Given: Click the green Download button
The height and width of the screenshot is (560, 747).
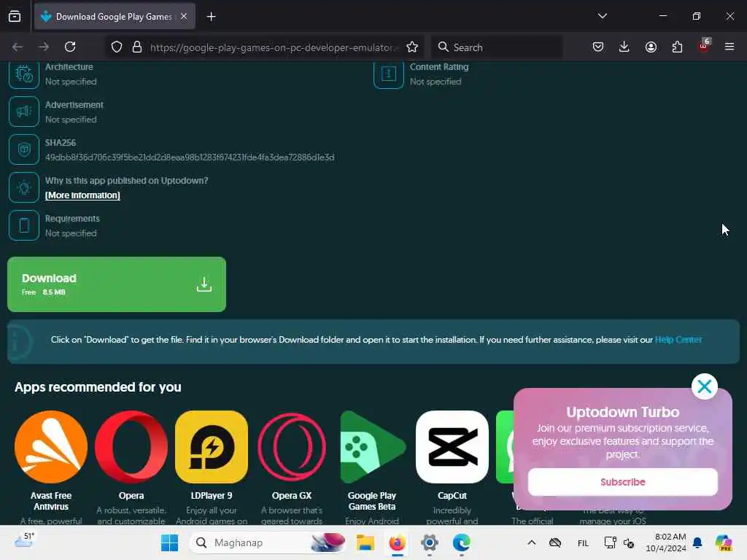Looking at the screenshot, I should 116,284.
